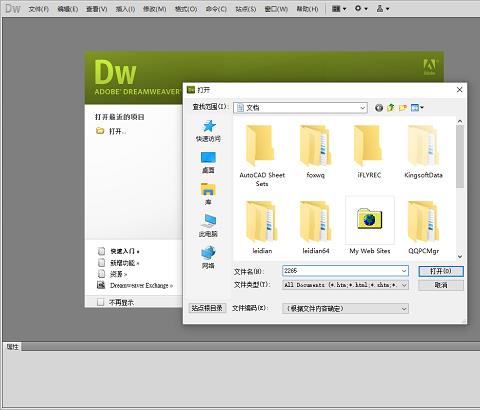Select Desktop (桌面) in places bar

(x=208, y=163)
